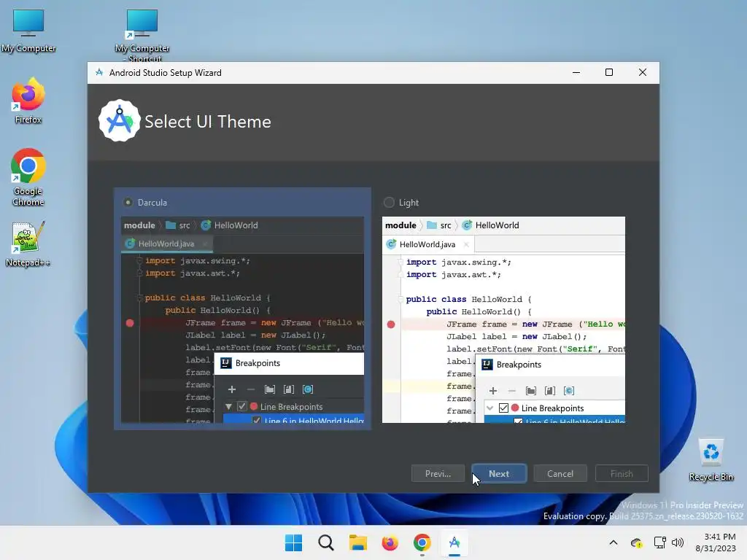Viewport: 747px width, 560px height.
Task: Open network settings tray icon
Action: [659, 542]
